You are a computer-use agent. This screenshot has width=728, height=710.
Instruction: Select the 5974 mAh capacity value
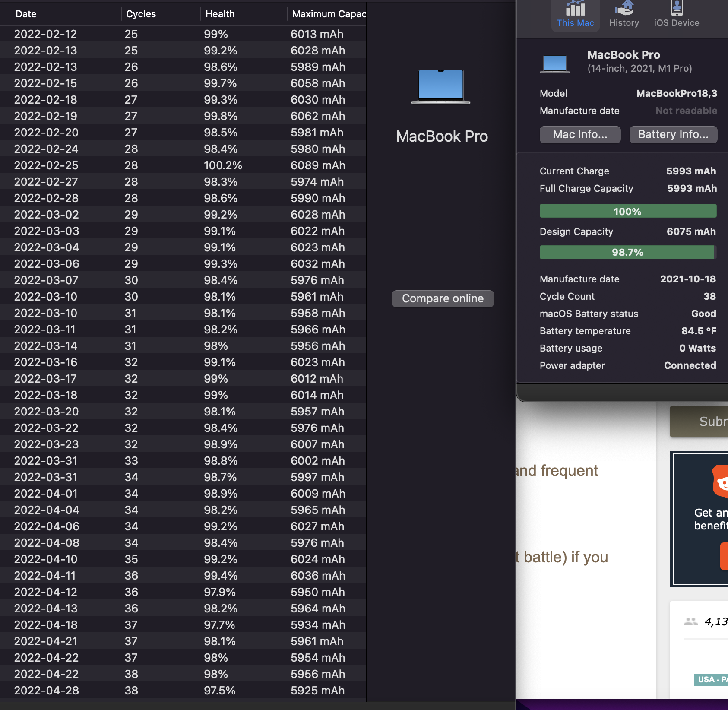pyautogui.click(x=317, y=182)
